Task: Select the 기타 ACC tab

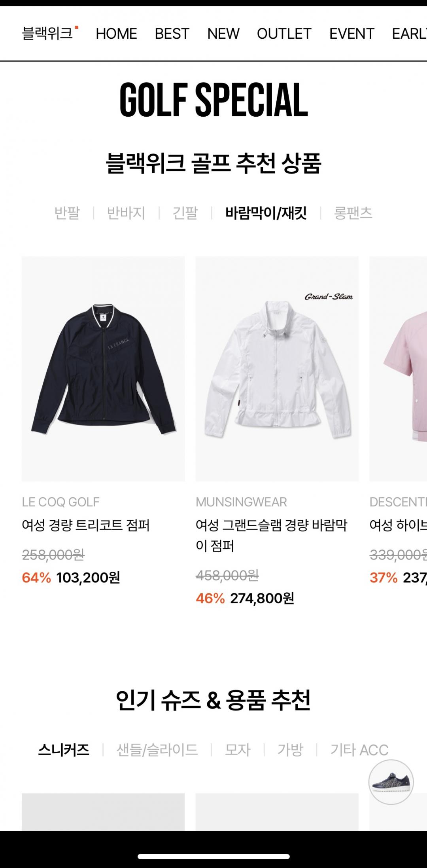Action: click(359, 750)
